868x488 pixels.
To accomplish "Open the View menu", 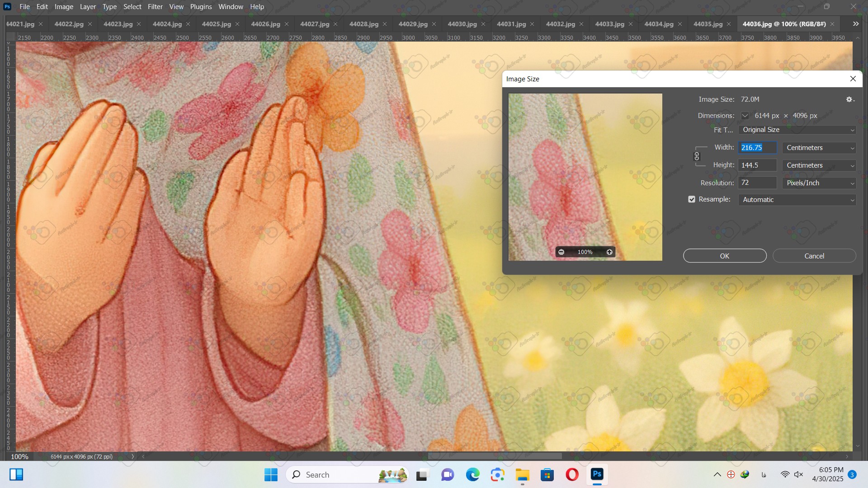I will click(176, 7).
